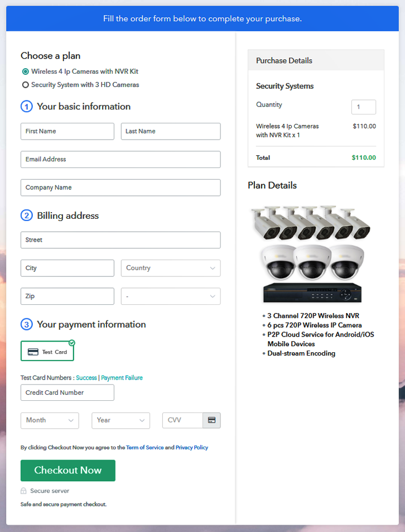The width and height of the screenshot is (405, 532).
Task: Choose the Test Card payment method
Action: (x=47, y=352)
